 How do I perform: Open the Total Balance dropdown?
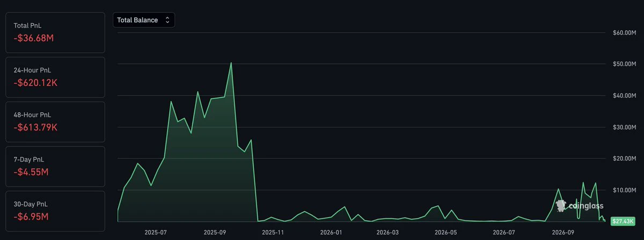(x=144, y=20)
